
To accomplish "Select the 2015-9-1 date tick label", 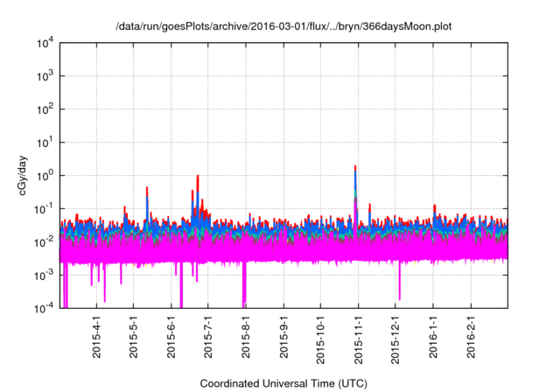I will (284, 339).
